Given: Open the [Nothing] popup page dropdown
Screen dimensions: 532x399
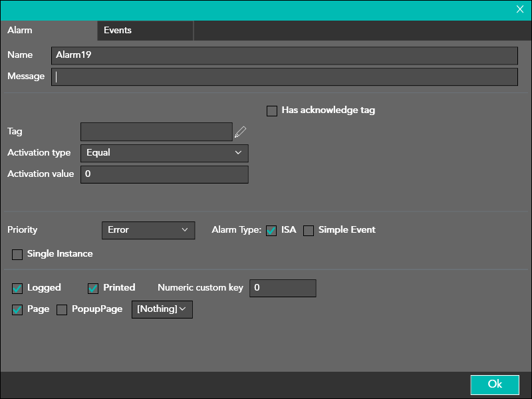Looking at the screenshot, I should pos(162,309).
